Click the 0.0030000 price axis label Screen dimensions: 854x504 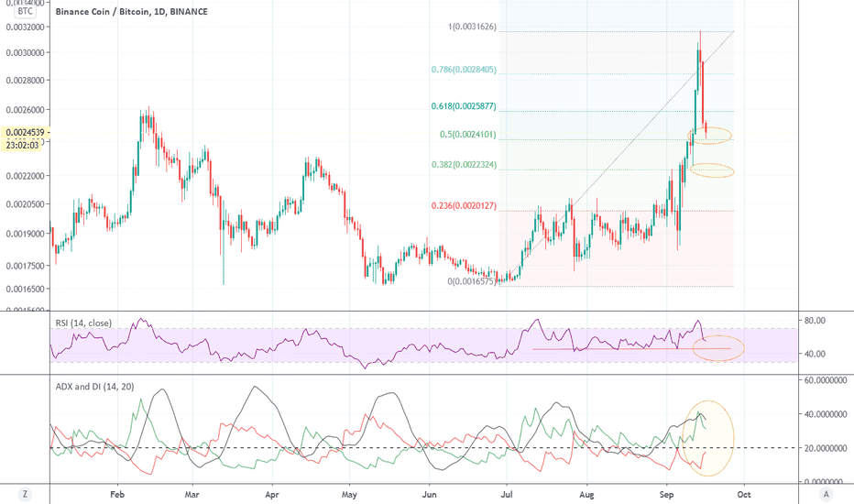pos(25,53)
